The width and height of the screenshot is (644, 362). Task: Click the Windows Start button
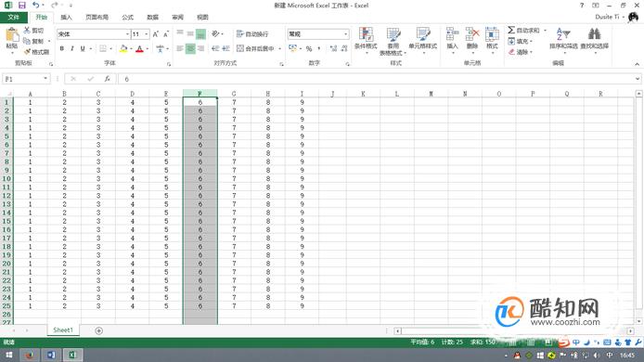coord(8,355)
